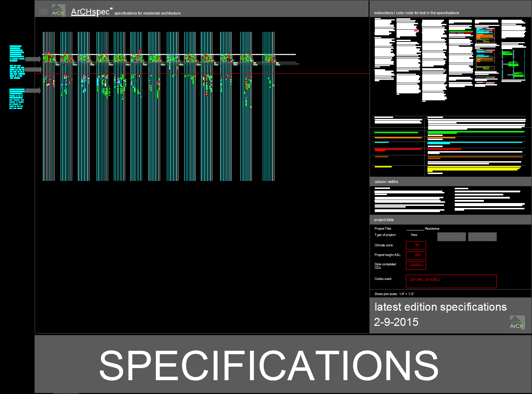Select the 'latest edition specifications' heading
The width and height of the screenshot is (532, 394).
[441, 307]
